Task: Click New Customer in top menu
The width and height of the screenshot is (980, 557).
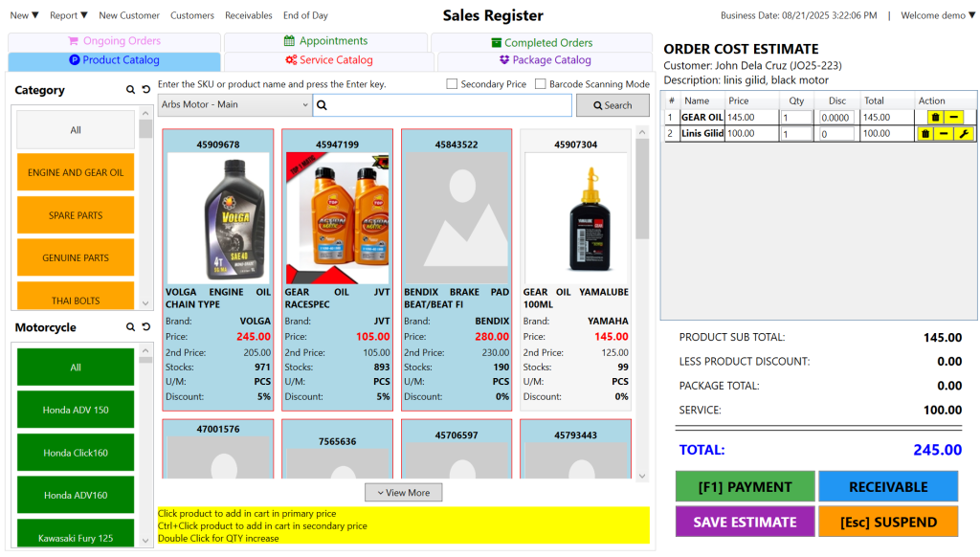Action: click(x=129, y=15)
